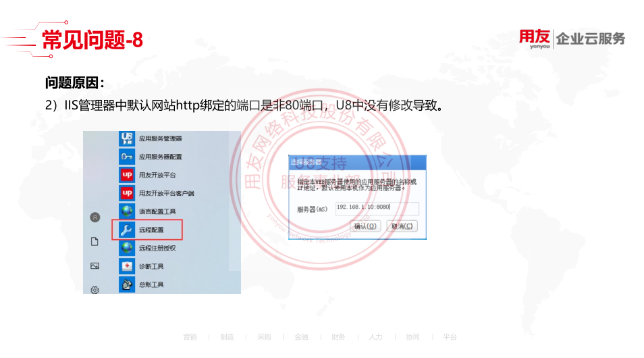Image resolution: width=644 pixels, height=358 pixels.
Task: Click the 常见问题-8 slide title
Action: click(x=92, y=40)
